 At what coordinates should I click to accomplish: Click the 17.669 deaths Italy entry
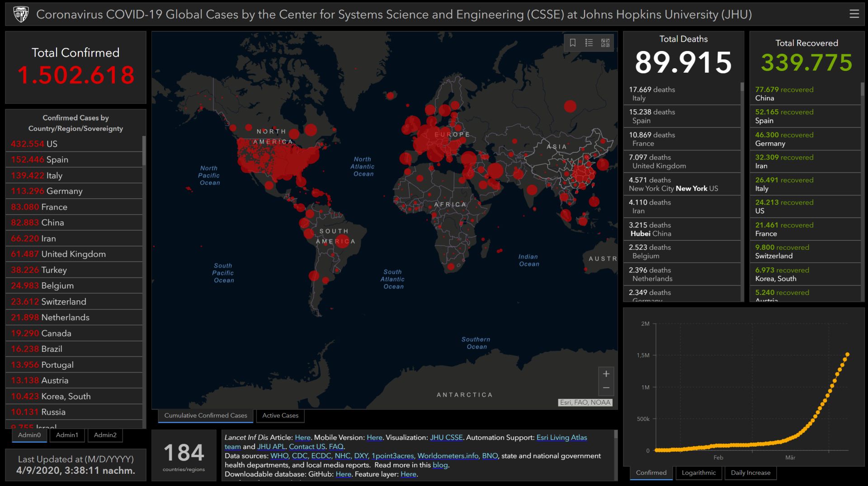[x=682, y=93]
